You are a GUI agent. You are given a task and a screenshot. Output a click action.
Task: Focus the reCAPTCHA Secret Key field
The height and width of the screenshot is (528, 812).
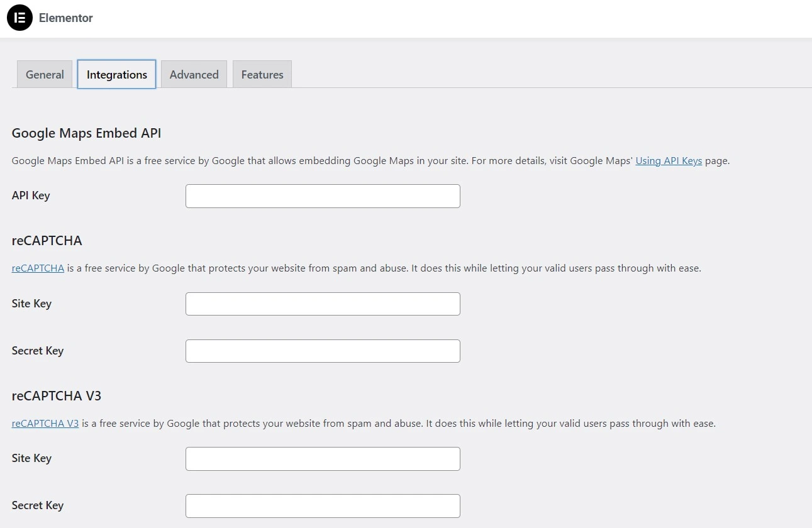pos(323,351)
